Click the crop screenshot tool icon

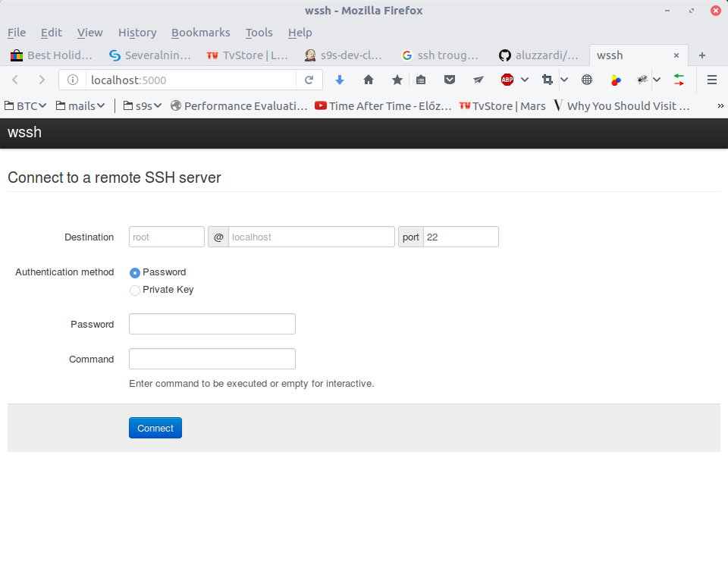pyautogui.click(x=548, y=80)
